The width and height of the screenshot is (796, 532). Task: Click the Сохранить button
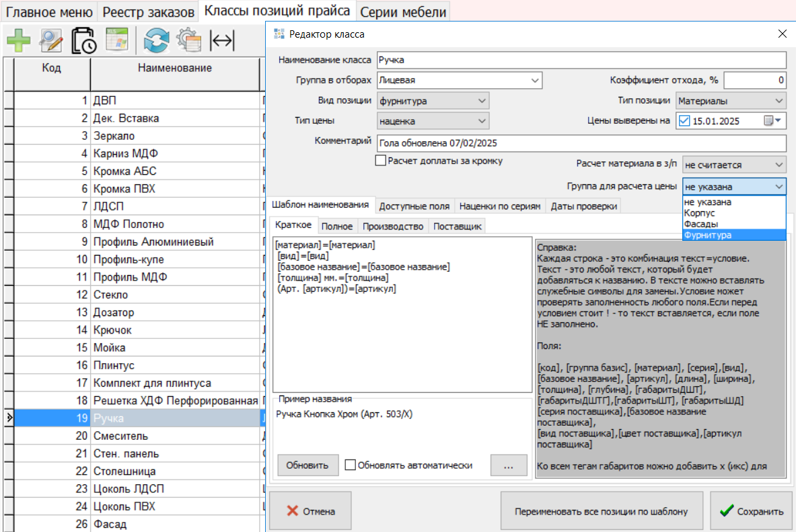[x=751, y=511]
